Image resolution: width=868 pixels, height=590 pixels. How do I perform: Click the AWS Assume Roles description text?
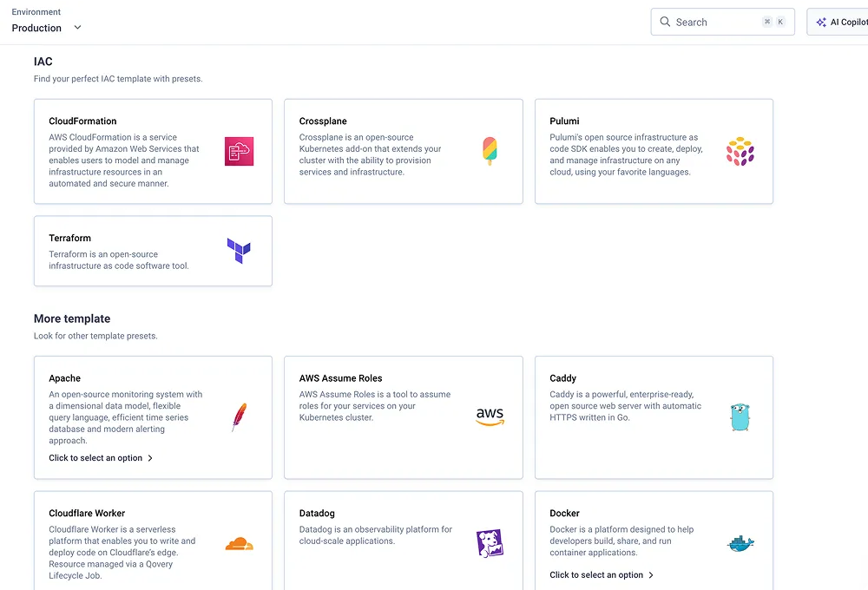tap(375, 406)
